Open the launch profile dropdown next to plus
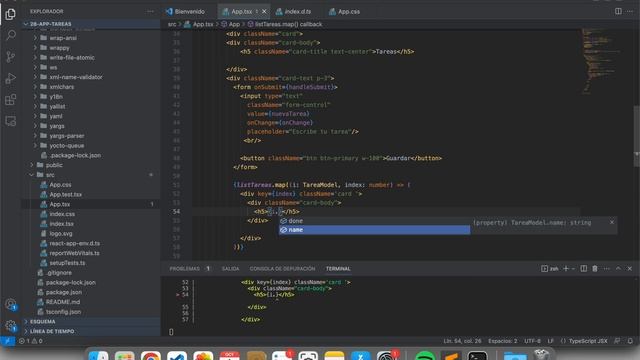Screen dimensions: 640x360 573,269
